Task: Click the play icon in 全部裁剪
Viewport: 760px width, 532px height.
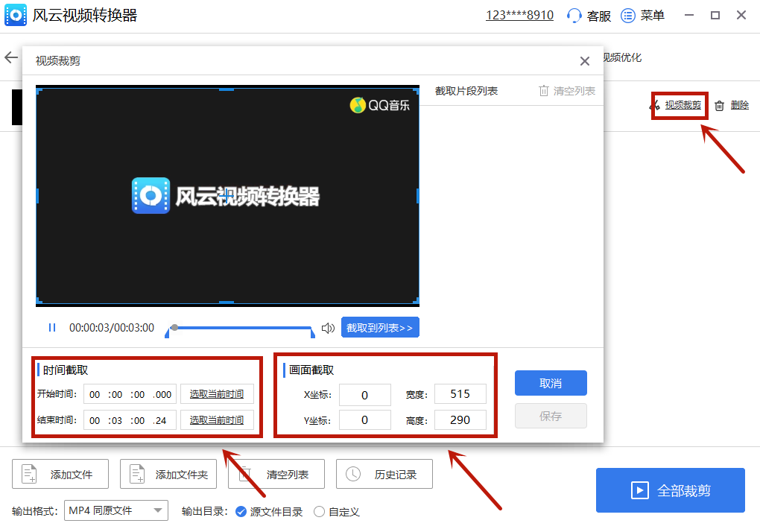Action: pyautogui.click(x=640, y=490)
